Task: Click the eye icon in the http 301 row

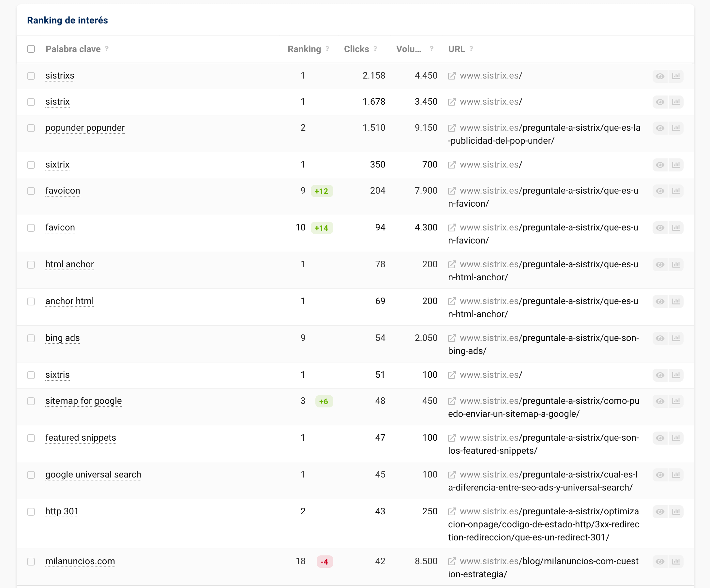Action: (x=660, y=512)
